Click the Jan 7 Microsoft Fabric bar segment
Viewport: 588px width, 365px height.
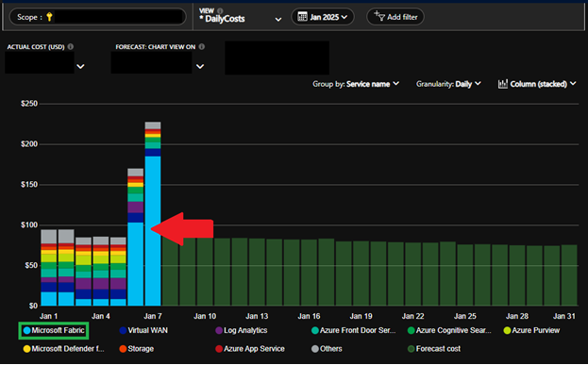(153, 231)
